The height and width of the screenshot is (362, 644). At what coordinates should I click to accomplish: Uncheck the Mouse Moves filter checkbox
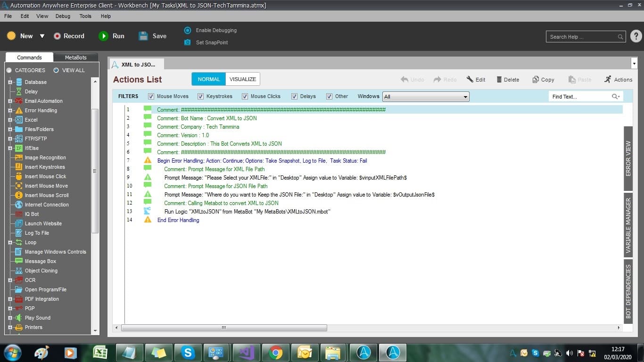(151, 96)
